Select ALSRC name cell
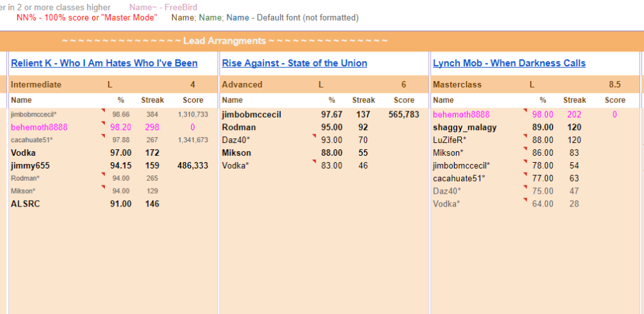This screenshot has width=644, height=314. (x=26, y=203)
